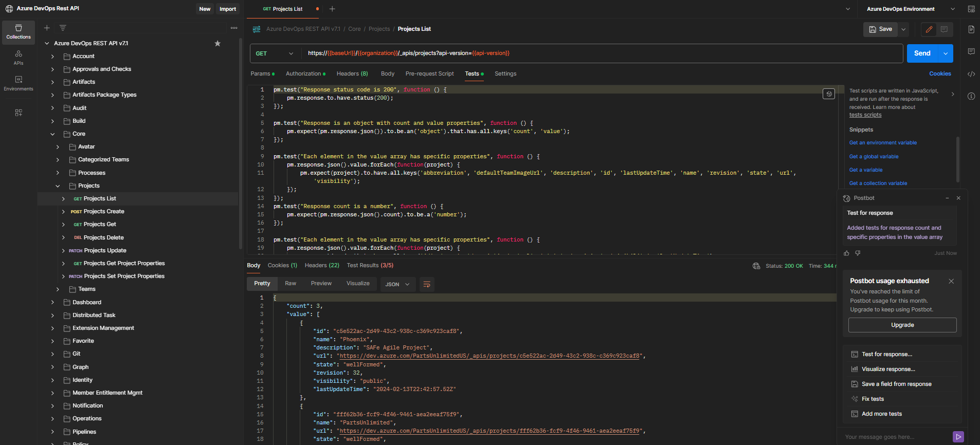Insert the Get an environment variable snippet
Screen dimensions: 980x445
[883, 143]
